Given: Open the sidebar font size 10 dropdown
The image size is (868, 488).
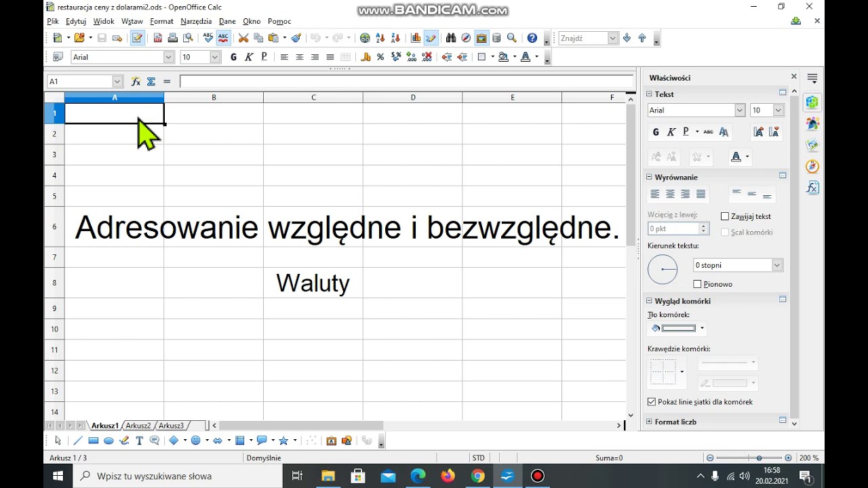Looking at the screenshot, I should 778,110.
